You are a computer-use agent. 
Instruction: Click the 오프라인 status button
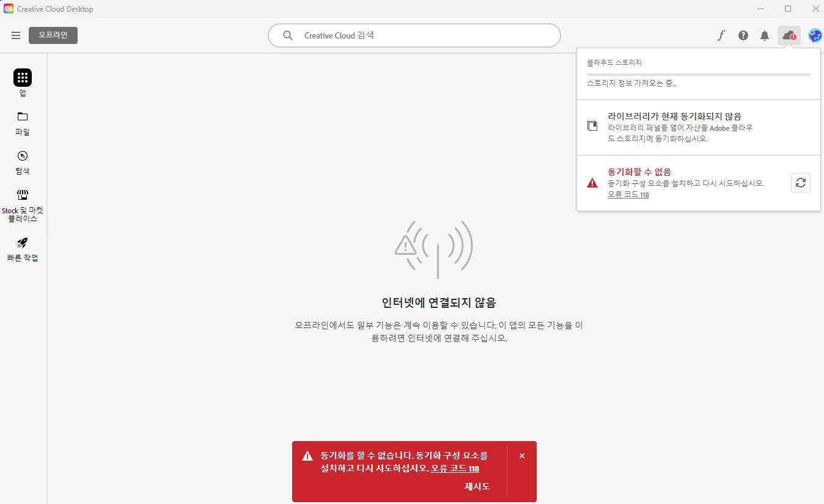(x=53, y=35)
